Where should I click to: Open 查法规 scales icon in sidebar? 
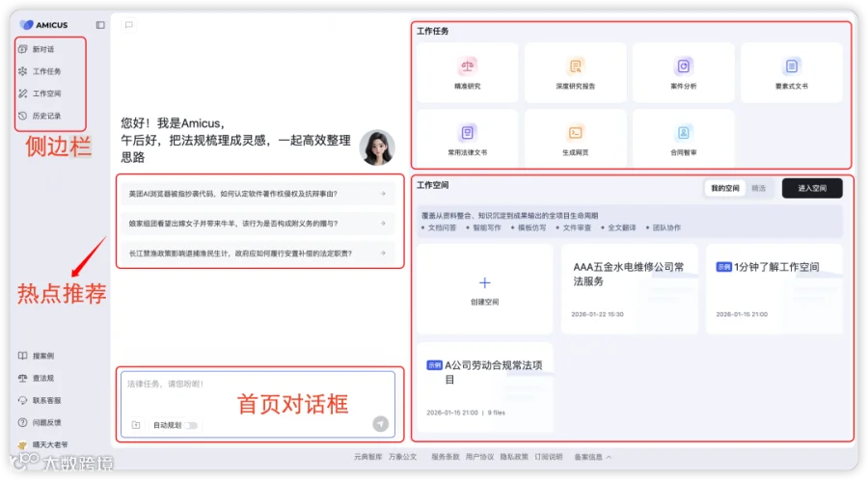point(23,378)
